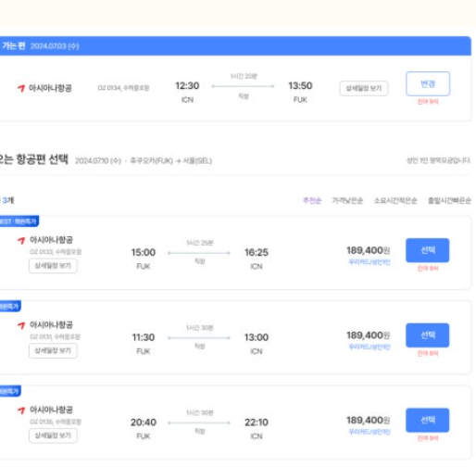Click the Asiana logo on the 15:00 flight

(21, 240)
